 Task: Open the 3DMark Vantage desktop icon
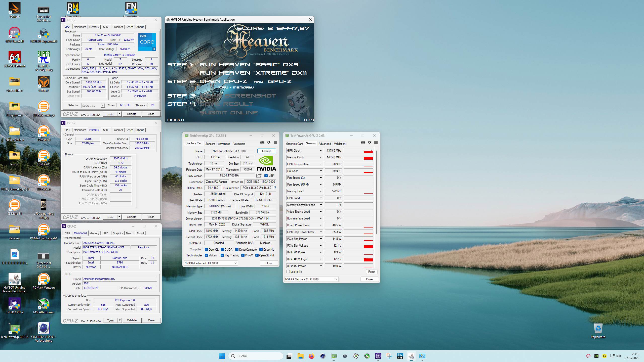pyautogui.click(x=44, y=109)
